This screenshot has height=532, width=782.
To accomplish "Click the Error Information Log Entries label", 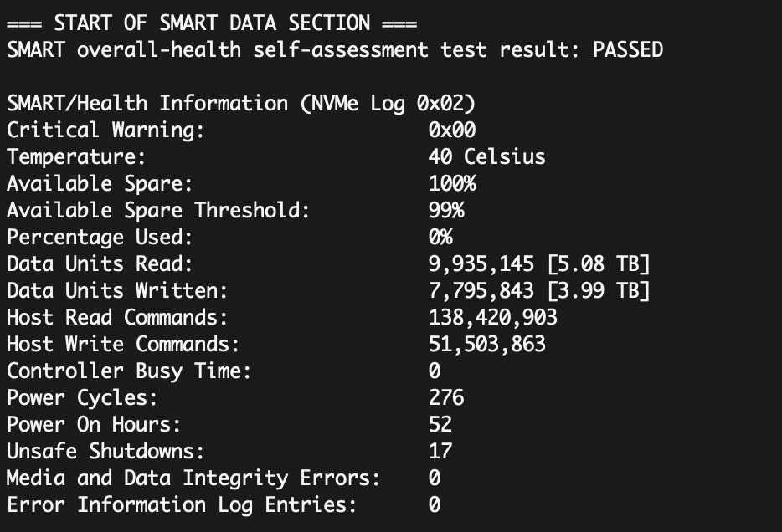I will (181, 504).
